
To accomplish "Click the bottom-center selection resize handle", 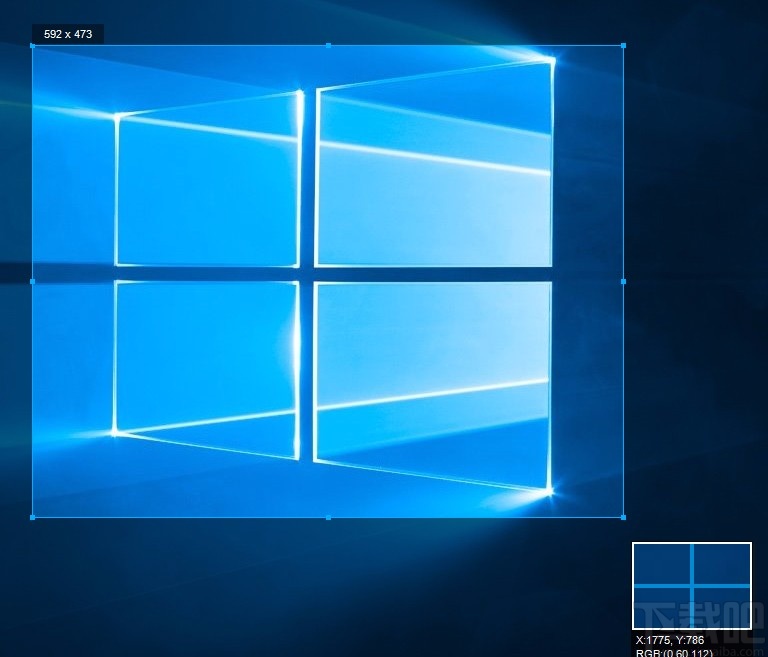I will coord(328,517).
